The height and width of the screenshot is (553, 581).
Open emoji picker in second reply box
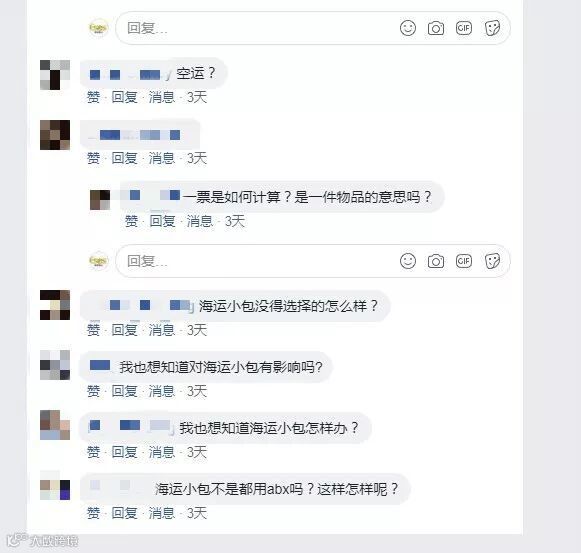(x=408, y=261)
